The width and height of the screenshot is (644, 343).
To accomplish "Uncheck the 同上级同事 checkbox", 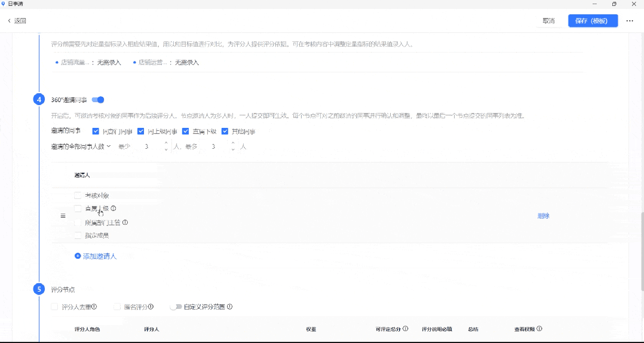I will pos(140,131).
